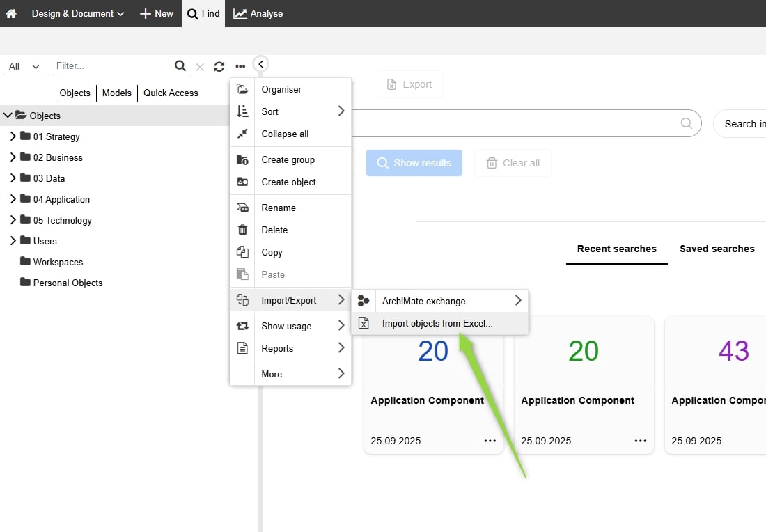Click the refresh icon beside the filter

click(219, 66)
